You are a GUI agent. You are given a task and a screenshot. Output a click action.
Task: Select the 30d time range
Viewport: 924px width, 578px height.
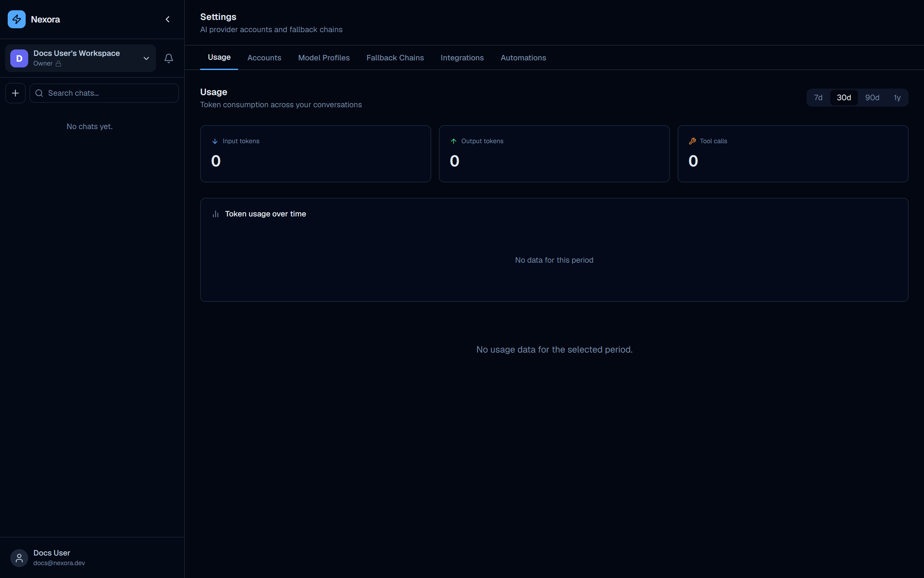click(844, 98)
